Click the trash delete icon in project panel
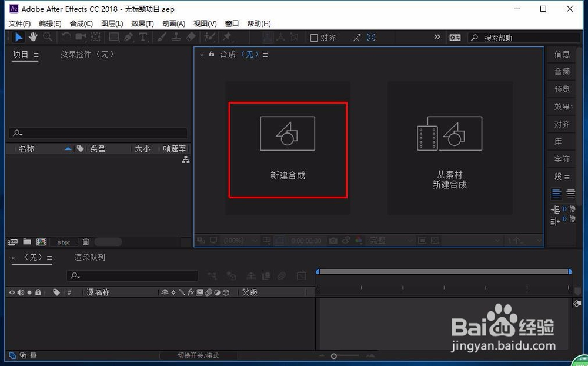Image resolution: width=588 pixels, height=366 pixels. coord(86,242)
